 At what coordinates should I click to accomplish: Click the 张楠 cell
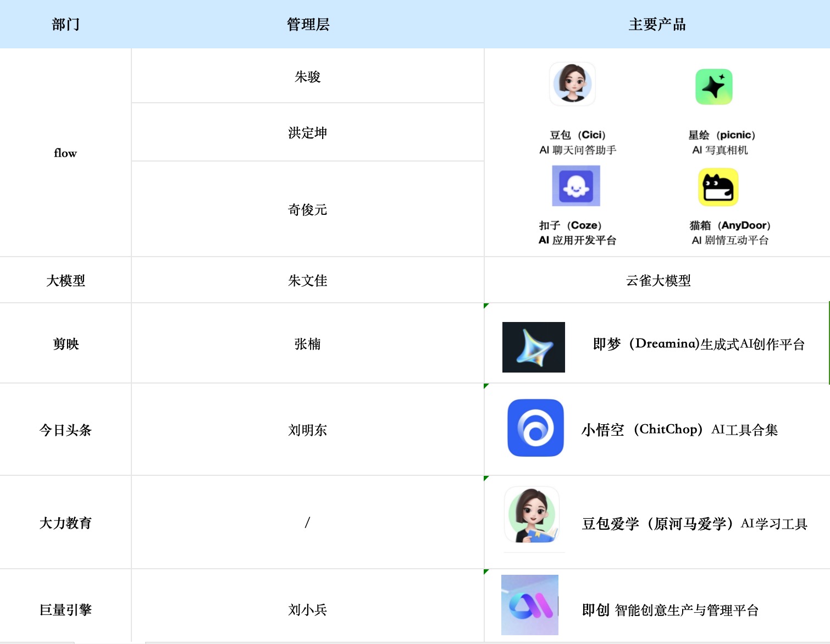tap(308, 343)
